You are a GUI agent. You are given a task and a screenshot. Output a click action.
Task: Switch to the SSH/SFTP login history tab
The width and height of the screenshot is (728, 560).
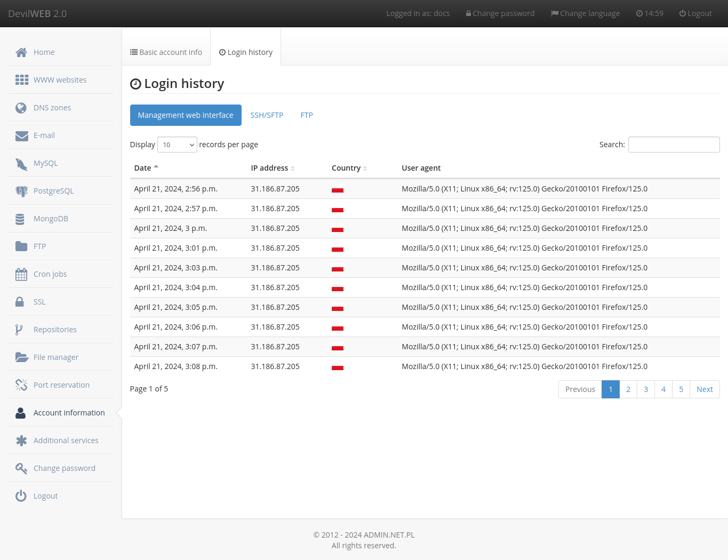pyautogui.click(x=267, y=115)
